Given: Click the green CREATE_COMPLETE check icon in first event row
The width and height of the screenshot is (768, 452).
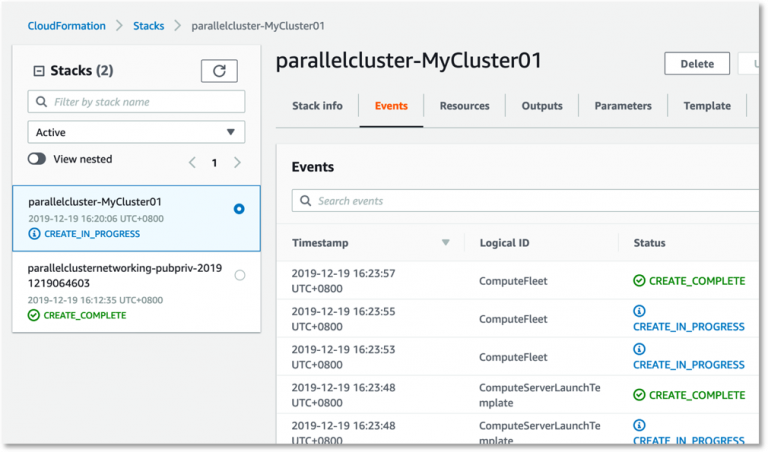Looking at the screenshot, I should click(639, 281).
